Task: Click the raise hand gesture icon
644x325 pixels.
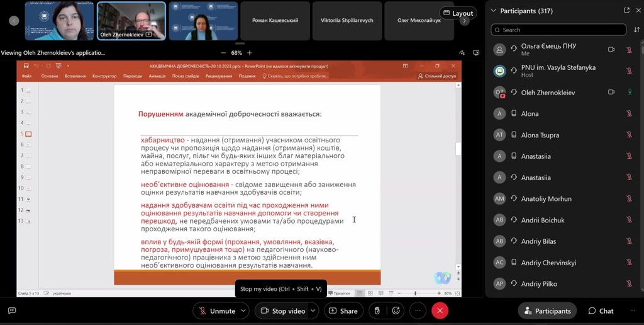Action: click(x=377, y=311)
